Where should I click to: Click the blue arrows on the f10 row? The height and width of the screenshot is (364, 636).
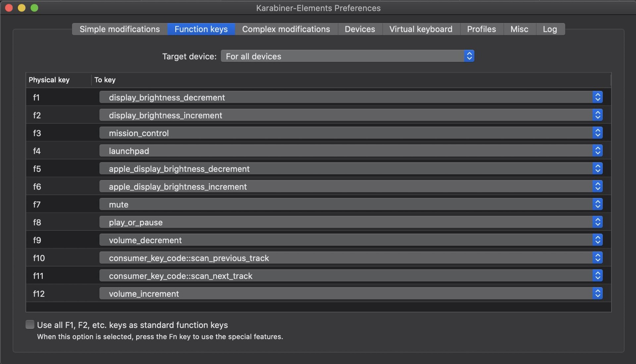598,258
